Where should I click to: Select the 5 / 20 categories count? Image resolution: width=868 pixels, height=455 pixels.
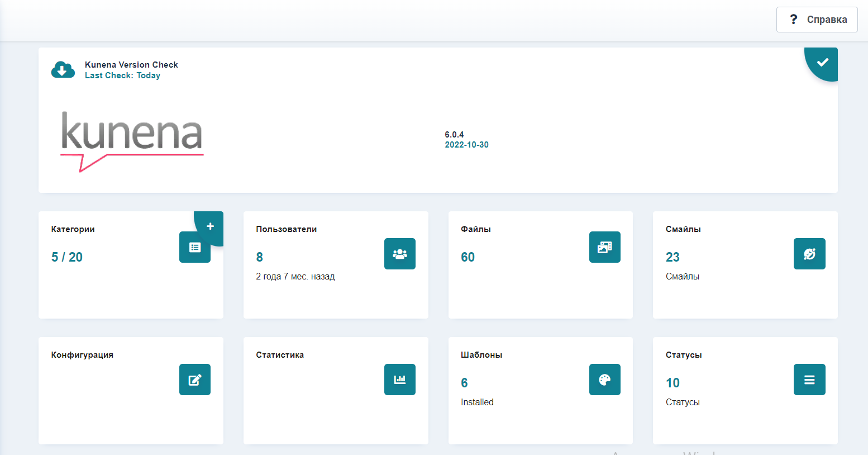tap(67, 257)
